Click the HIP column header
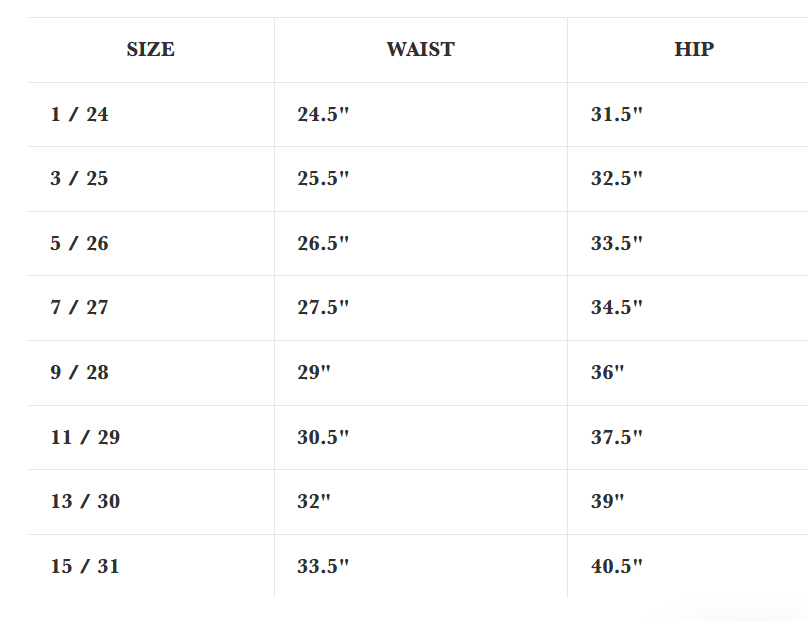Image resolution: width=808 pixels, height=621 pixels. click(x=693, y=50)
